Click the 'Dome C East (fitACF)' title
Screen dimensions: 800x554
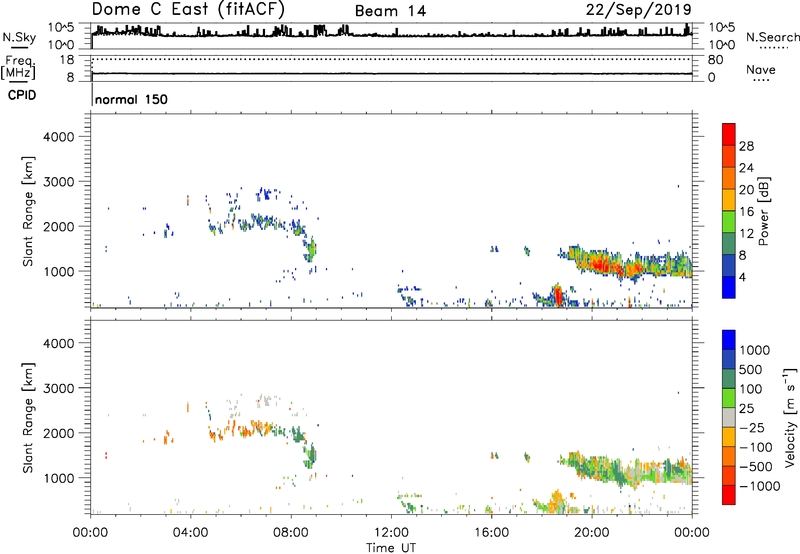click(188, 9)
